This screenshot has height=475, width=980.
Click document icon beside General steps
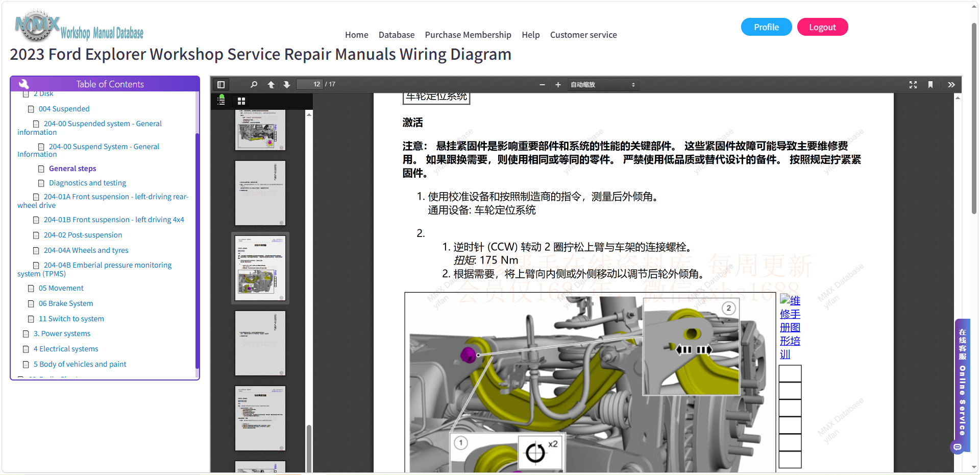point(41,169)
